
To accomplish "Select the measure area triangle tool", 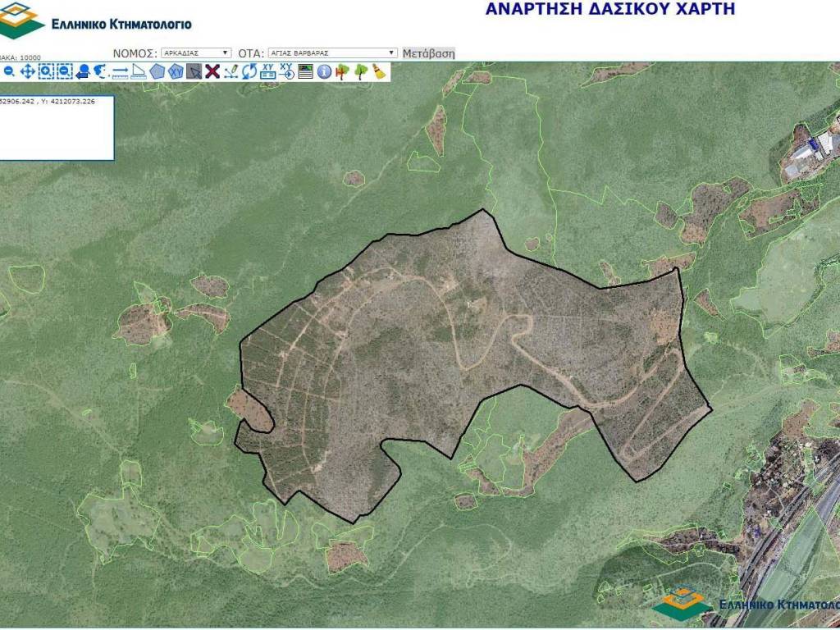I will pyautogui.click(x=138, y=71).
